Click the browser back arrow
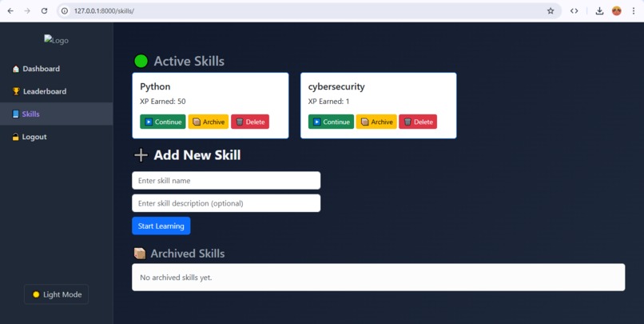This screenshot has height=324, width=644. coord(10,11)
